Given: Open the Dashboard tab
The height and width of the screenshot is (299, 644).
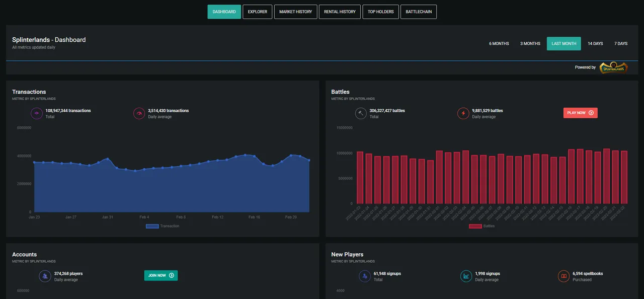Looking at the screenshot, I should click(x=224, y=12).
